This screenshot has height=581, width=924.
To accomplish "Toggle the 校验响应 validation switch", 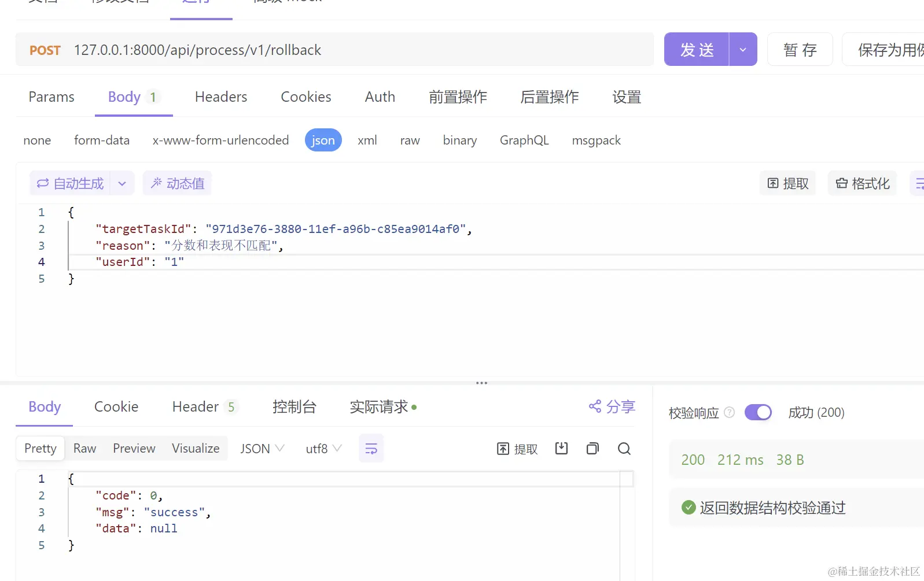I will pyautogui.click(x=758, y=412).
